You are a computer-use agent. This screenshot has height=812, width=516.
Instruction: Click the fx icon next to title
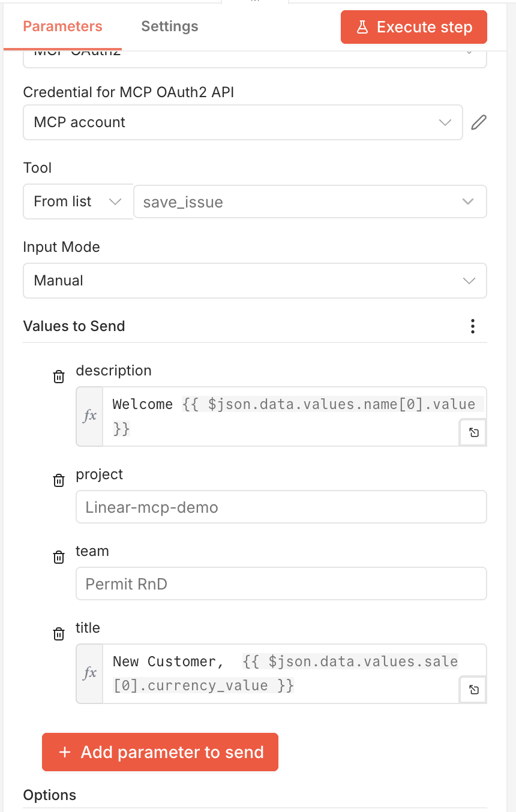click(89, 673)
